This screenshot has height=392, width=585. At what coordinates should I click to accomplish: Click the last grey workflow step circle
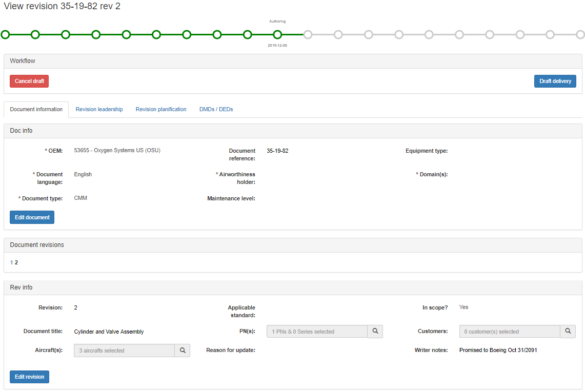pos(580,35)
